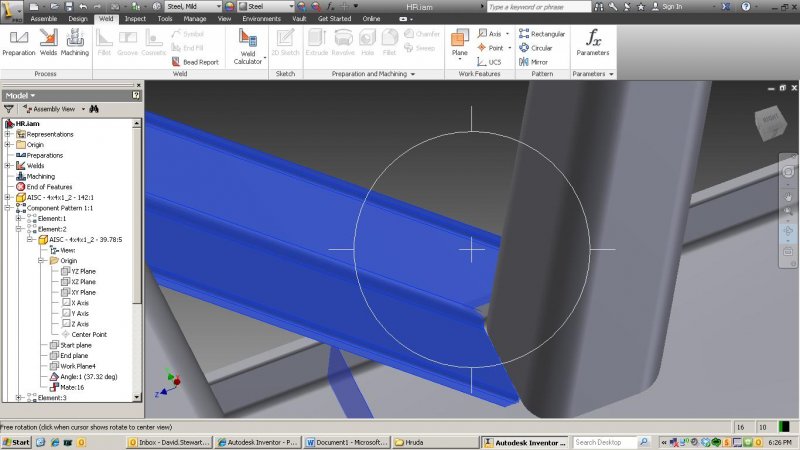Screen dimensions: 800x450
Task: Expand the Parameters panel dropdown arrow
Action: coord(611,74)
